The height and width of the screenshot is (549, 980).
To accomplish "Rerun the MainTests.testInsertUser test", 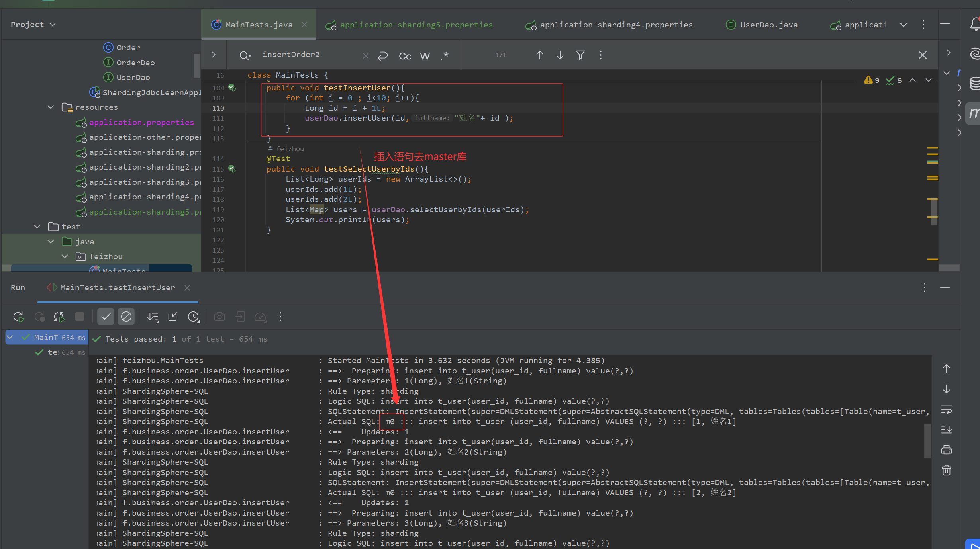I will tap(18, 317).
